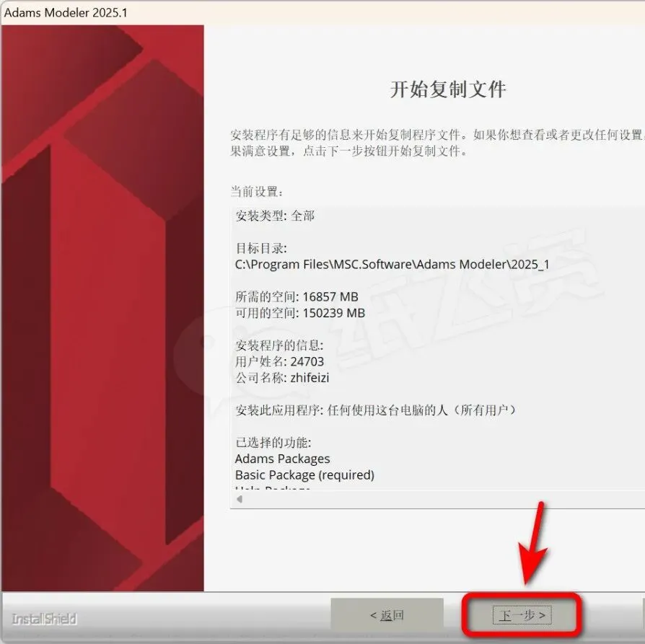
Task: Click the InstallShield logo text
Action: tap(44, 619)
